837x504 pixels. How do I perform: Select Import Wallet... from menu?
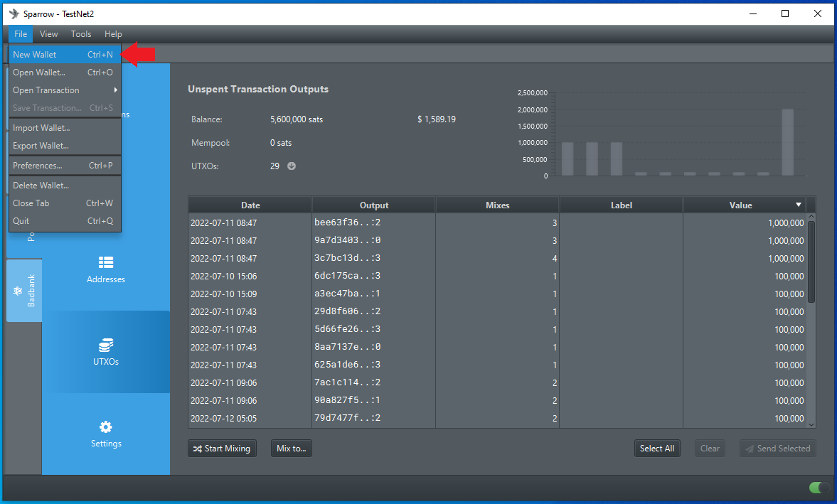pos(65,128)
